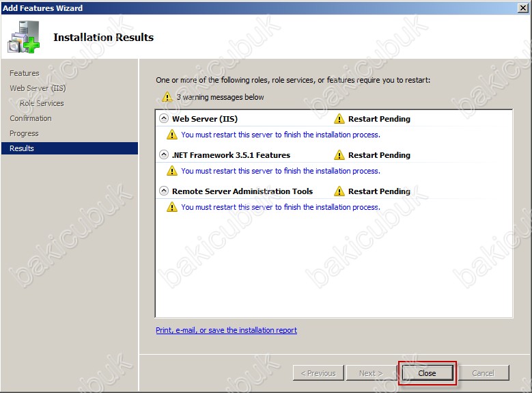
Task: Collapse the Web Server (IIS) result section
Action: (x=163, y=118)
